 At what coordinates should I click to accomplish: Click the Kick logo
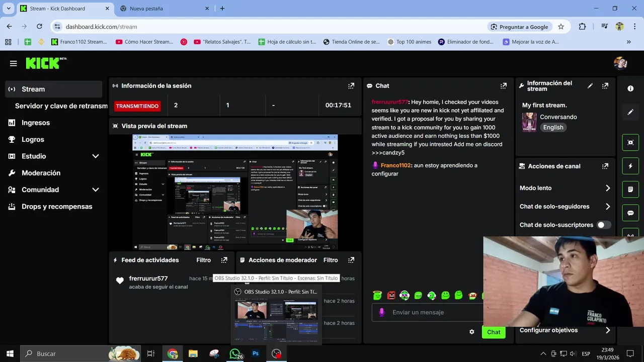[46, 63]
